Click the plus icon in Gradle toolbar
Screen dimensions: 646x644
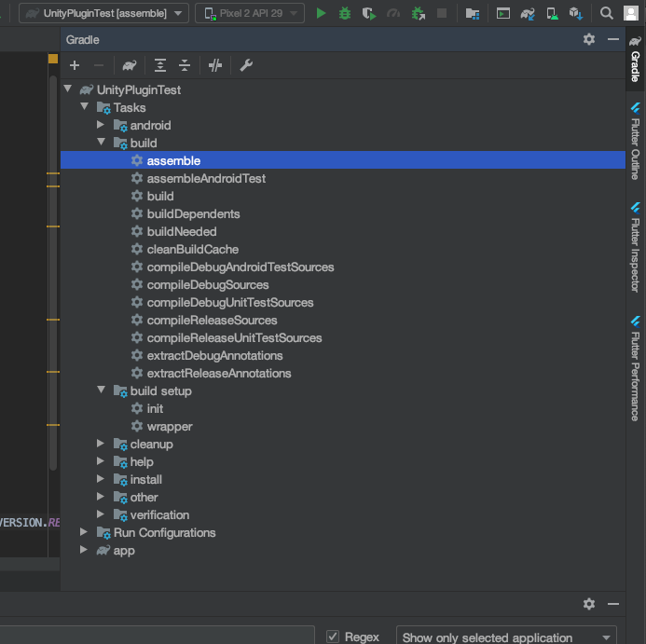point(75,65)
